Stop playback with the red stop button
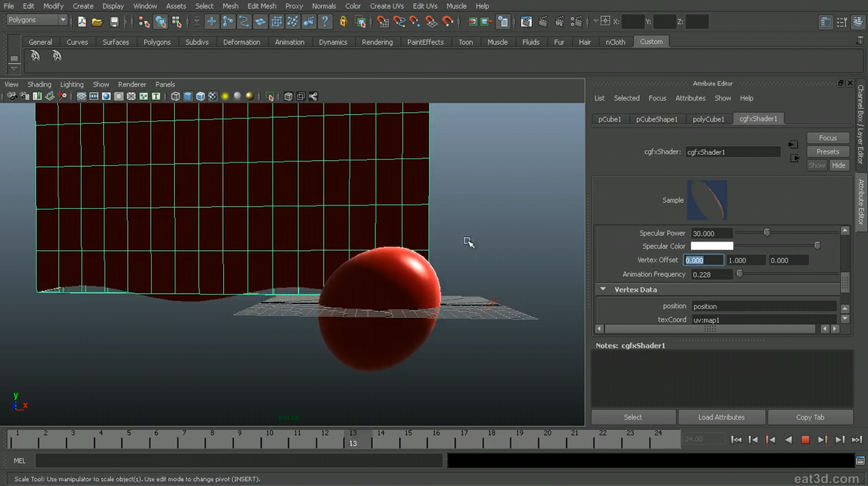The width and height of the screenshot is (868, 486). click(805, 440)
